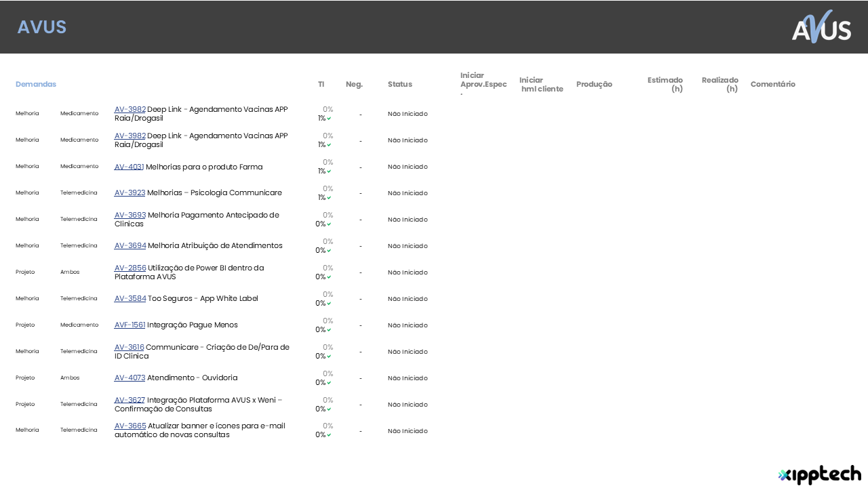This screenshot has width=868, height=488.
Task: Select Não Iniciado status in AV-4073 row
Action: coord(408,378)
